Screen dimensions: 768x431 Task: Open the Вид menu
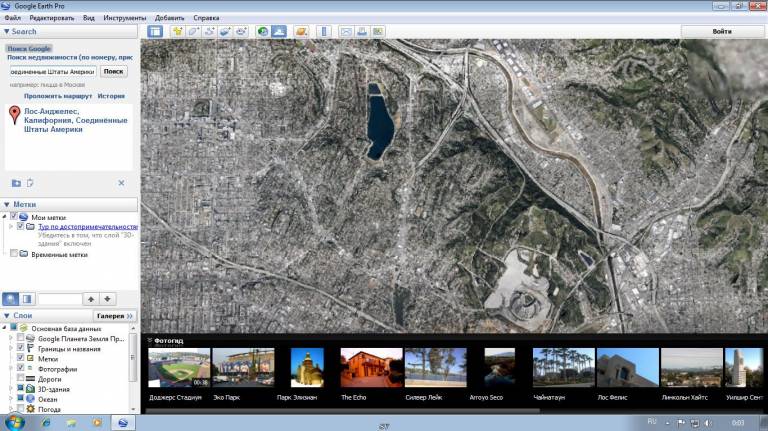pyautogui.click(x=89, y=18)
